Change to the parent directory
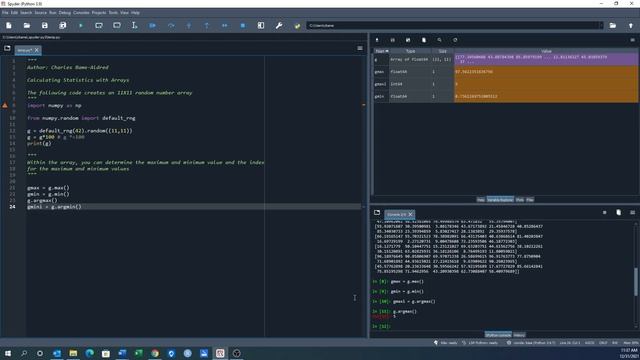640x360 pixels. (631, 25)
